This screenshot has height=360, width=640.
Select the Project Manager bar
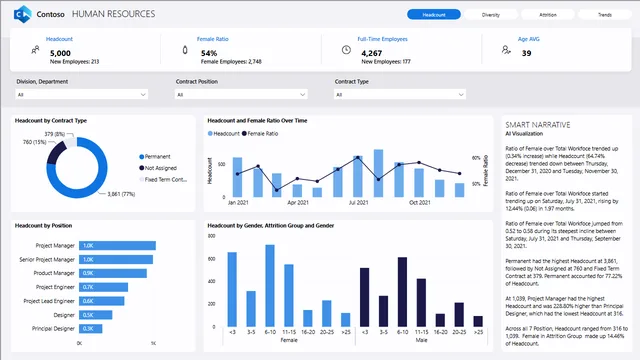pyautogui.click(x=118, y=245)
